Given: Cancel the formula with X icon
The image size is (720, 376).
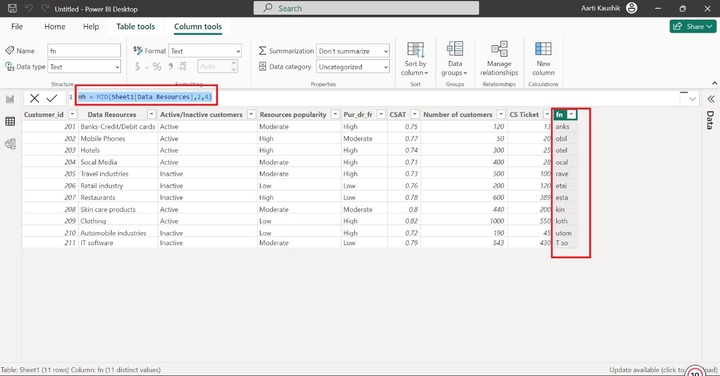Looking at the screenshot, I should [34, 98].
